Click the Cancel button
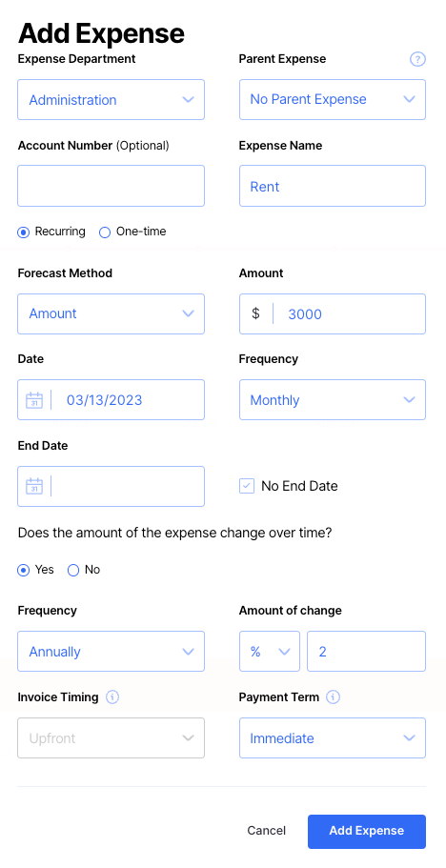Image resolution: width=446 pixels, height=868 pixels. coord(267,831)
